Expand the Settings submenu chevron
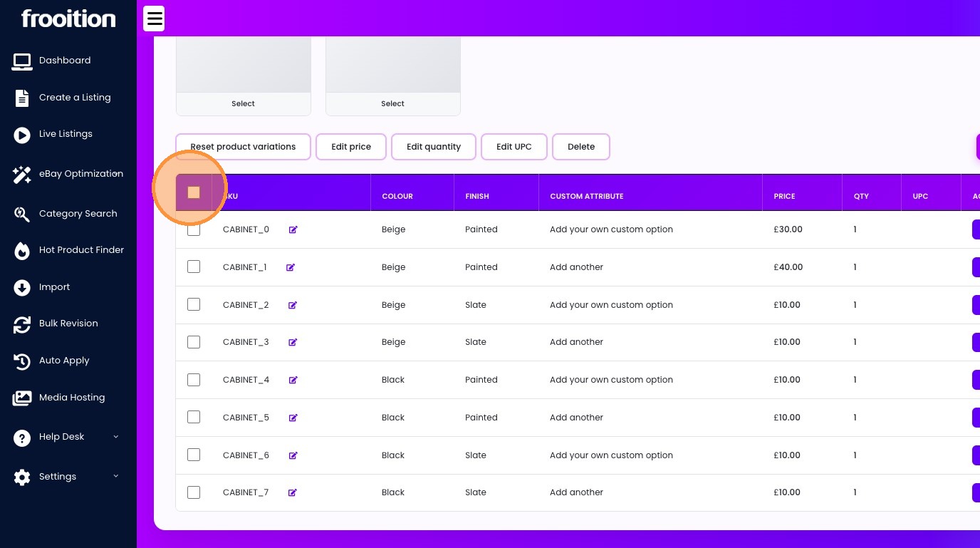 (116, 476)
